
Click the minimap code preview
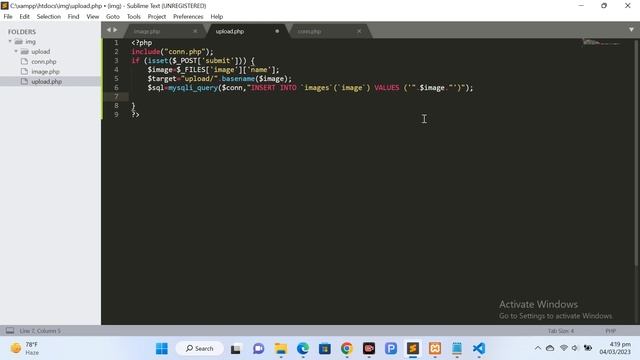(x=601, y=42)
